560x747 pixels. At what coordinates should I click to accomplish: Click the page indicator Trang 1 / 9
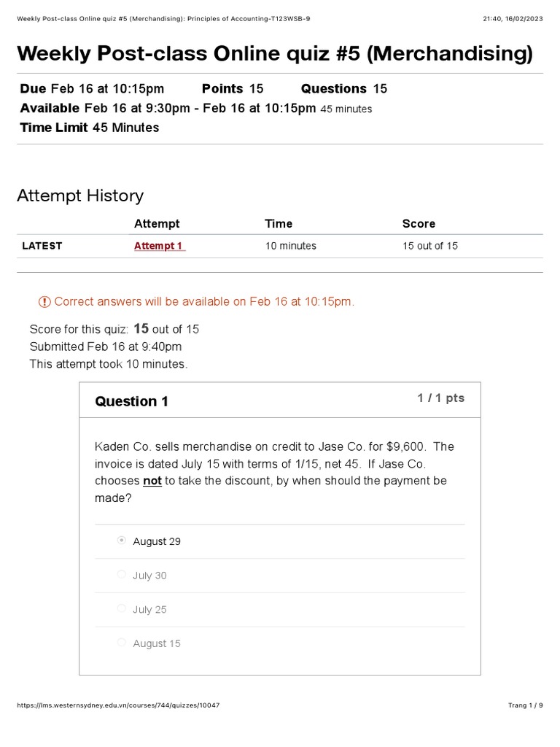(x=525, y=705)
